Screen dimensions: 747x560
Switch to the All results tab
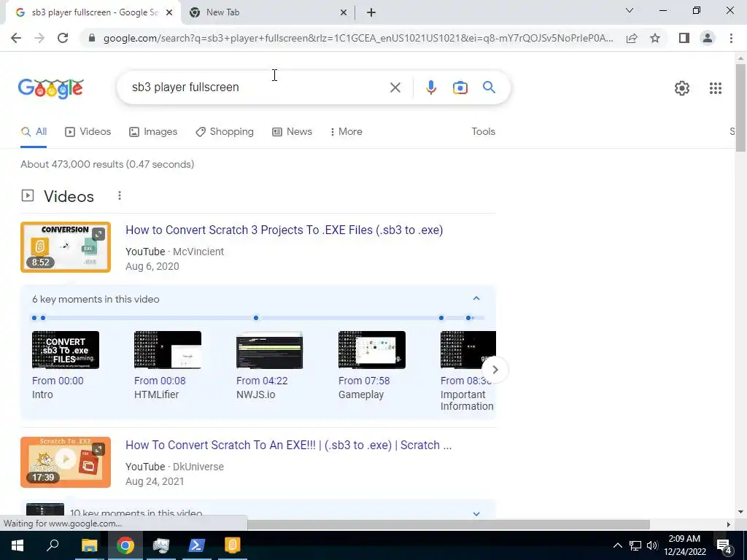(x=34, y=132)
